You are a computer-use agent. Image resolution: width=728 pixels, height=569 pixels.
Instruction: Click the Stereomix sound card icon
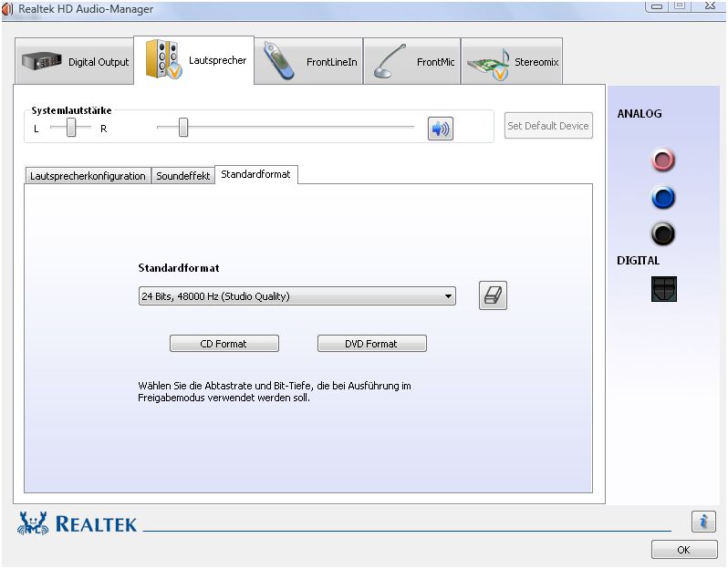pyautogui.click(x=488, y=64)
